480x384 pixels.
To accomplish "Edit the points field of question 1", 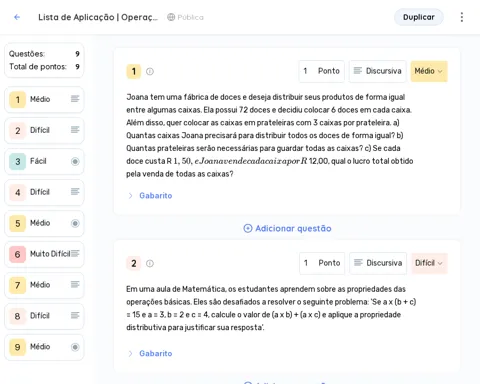I will (321, 71).
